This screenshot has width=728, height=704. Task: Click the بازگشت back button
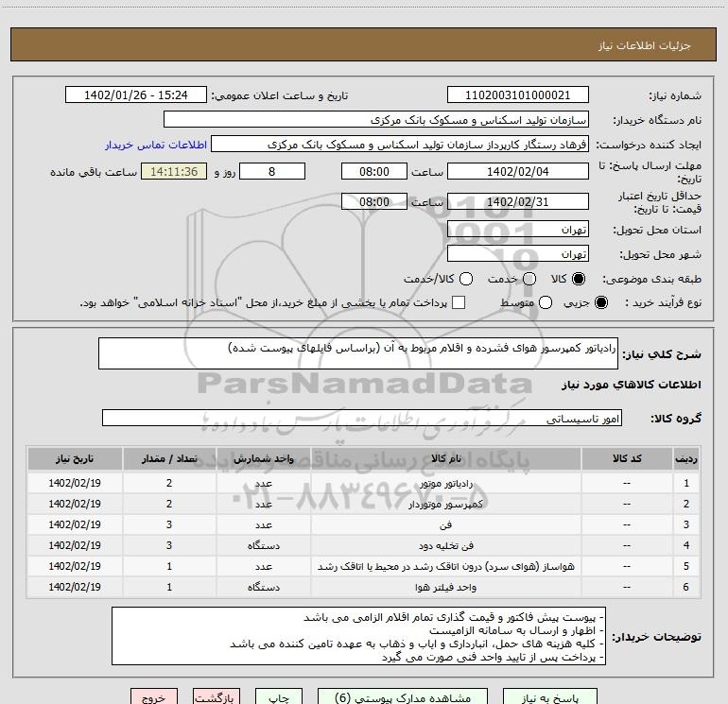click(x=217, y=697)
